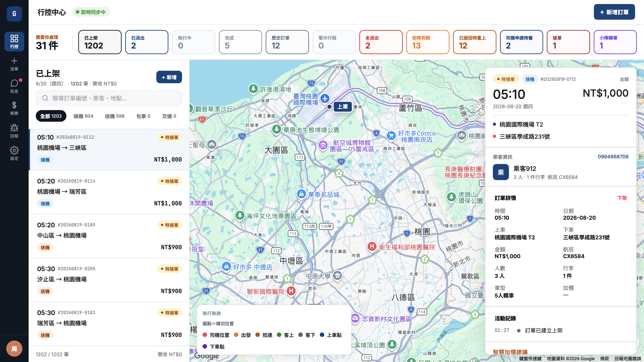Open the 訊息 chat bubble icon
Image resolution: width=644 pixels, height=362 pixels.
14,86
